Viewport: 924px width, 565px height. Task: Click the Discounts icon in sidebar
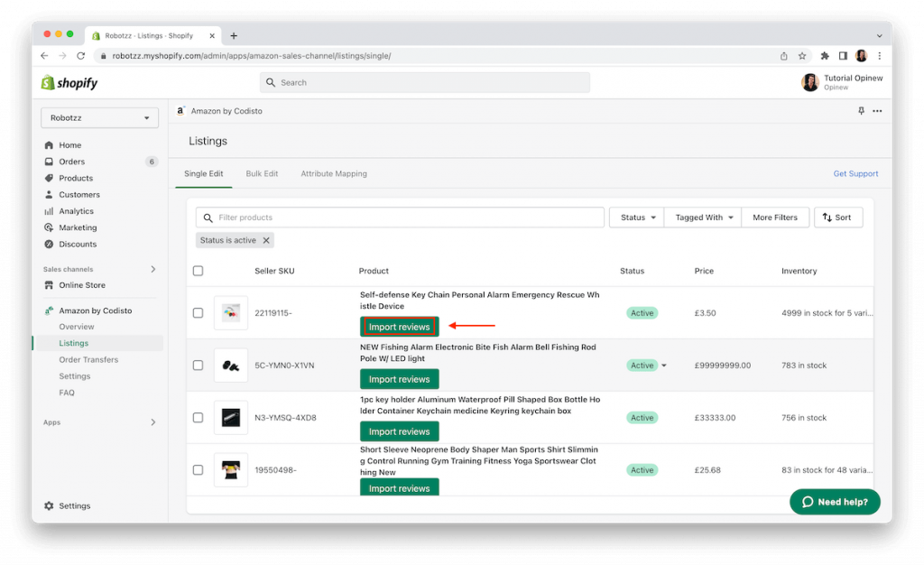coord(49,244)
